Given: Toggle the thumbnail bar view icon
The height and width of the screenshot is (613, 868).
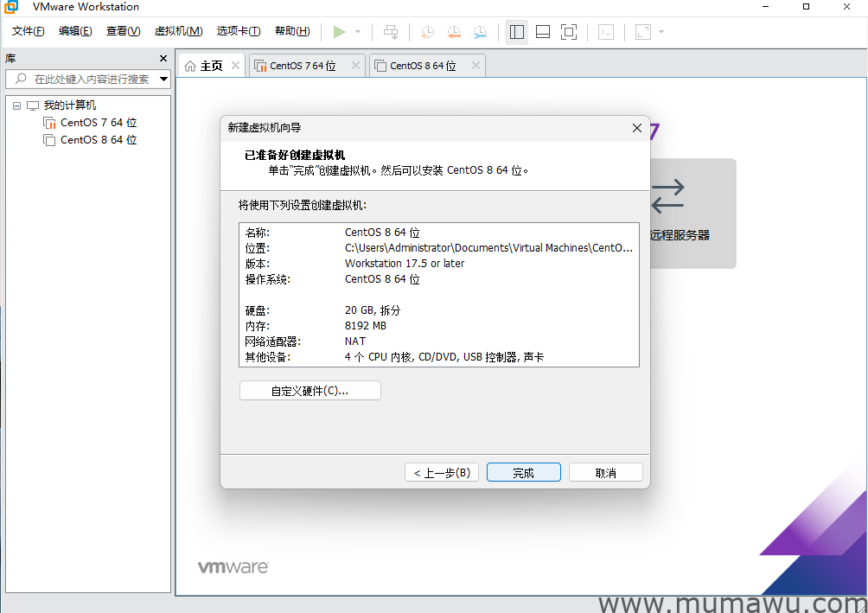Looking at the screenshot, I should point(543,32).
